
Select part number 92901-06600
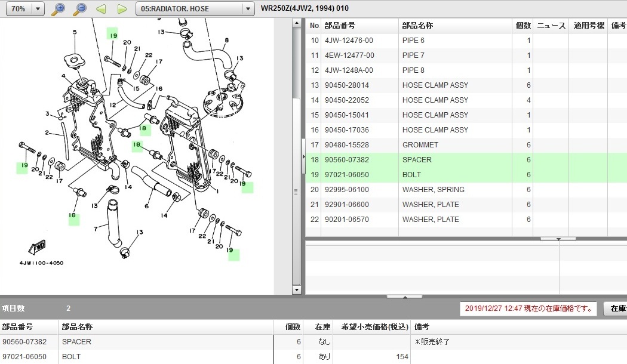coord(347,205)
